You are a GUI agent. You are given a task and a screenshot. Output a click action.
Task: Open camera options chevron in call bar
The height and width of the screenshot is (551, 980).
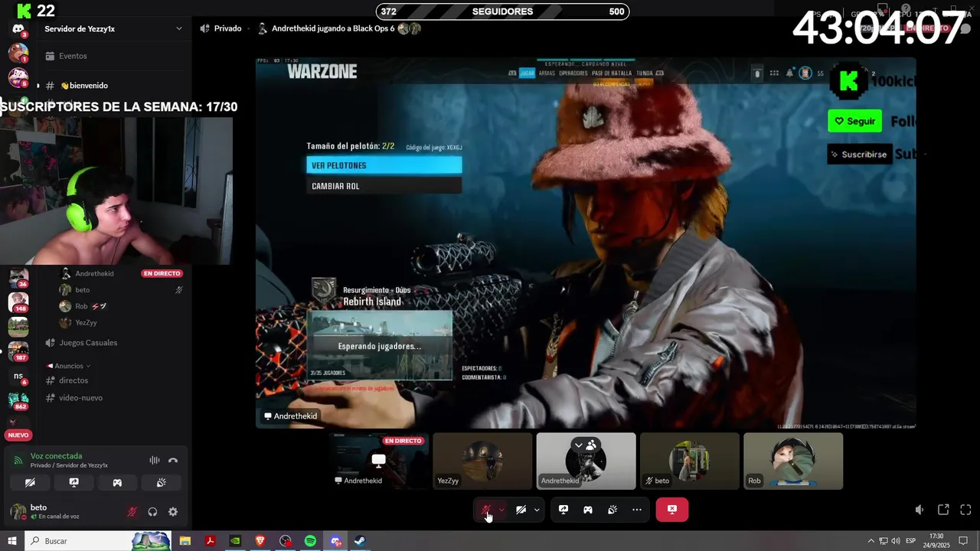click(537, 510)
